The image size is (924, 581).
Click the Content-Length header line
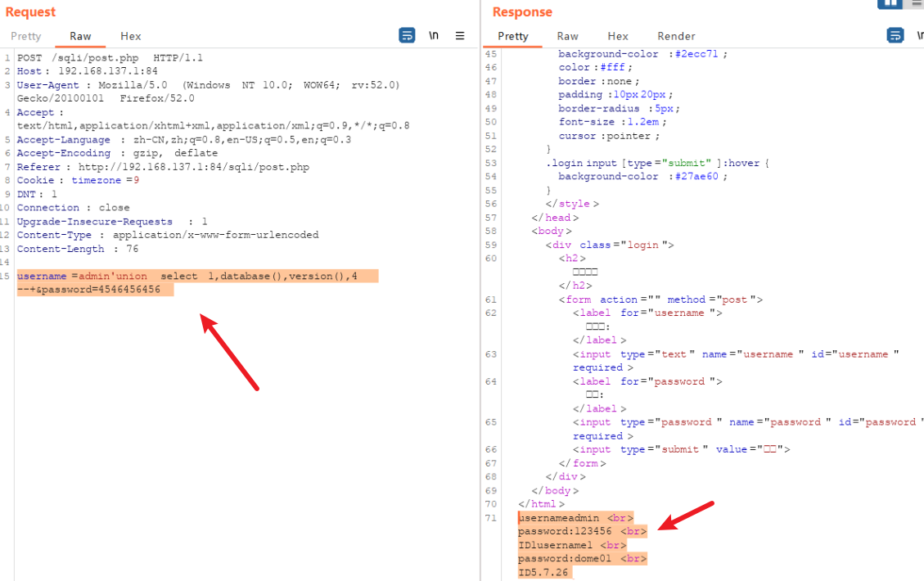(77, 249)
